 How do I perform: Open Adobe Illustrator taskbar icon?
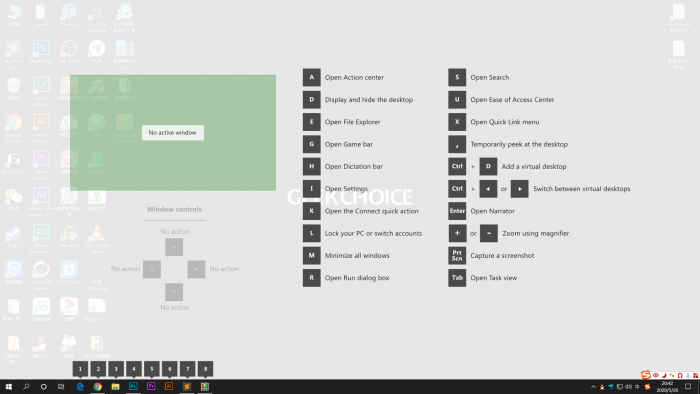point(169,386)
